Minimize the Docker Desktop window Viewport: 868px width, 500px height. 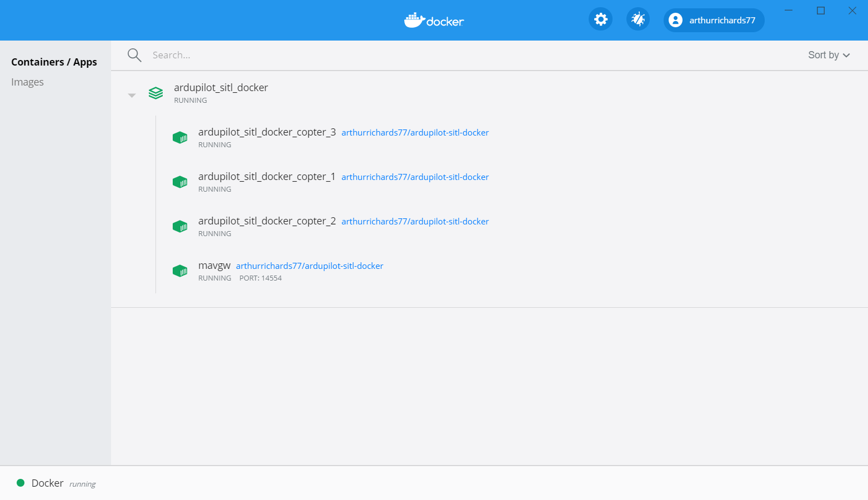[x=789, y=11]
